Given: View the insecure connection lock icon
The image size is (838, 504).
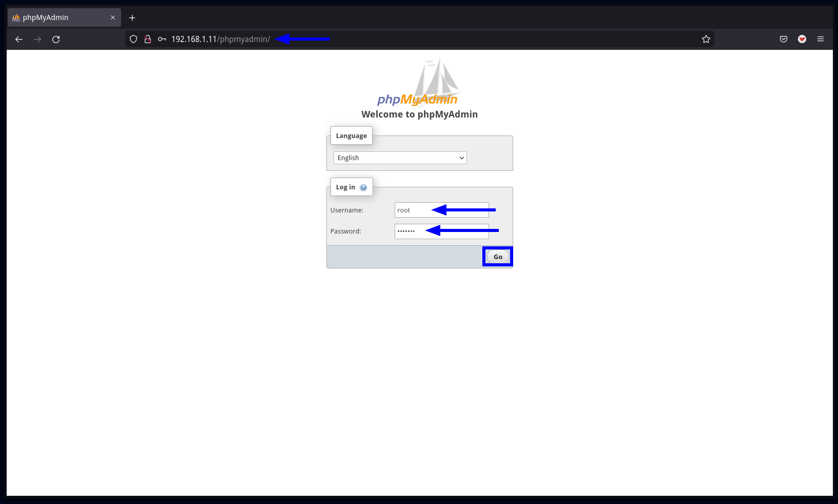Looking at the screenshot, I should click(148, 39).
